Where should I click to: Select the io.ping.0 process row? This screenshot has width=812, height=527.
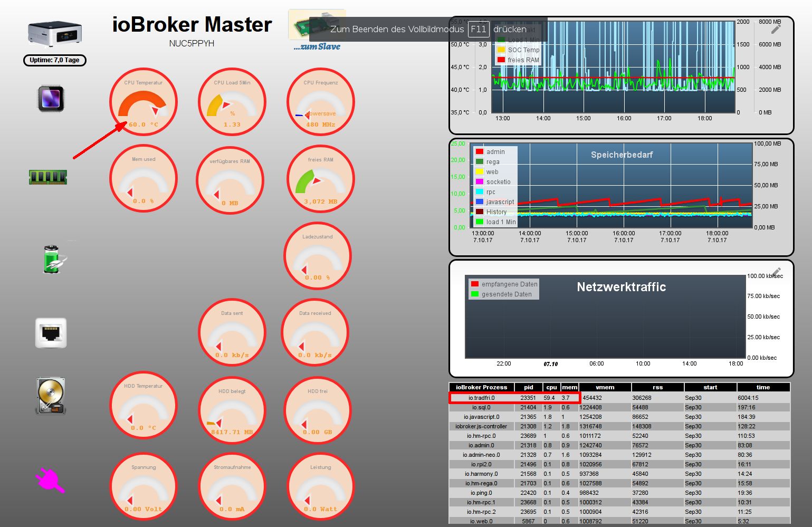(619, 493)
